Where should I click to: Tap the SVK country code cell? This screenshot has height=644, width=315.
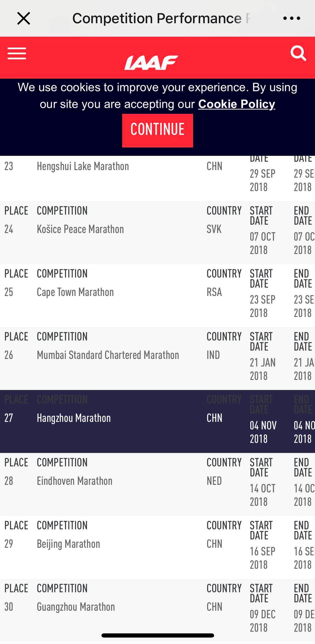(x=214, y=229)
